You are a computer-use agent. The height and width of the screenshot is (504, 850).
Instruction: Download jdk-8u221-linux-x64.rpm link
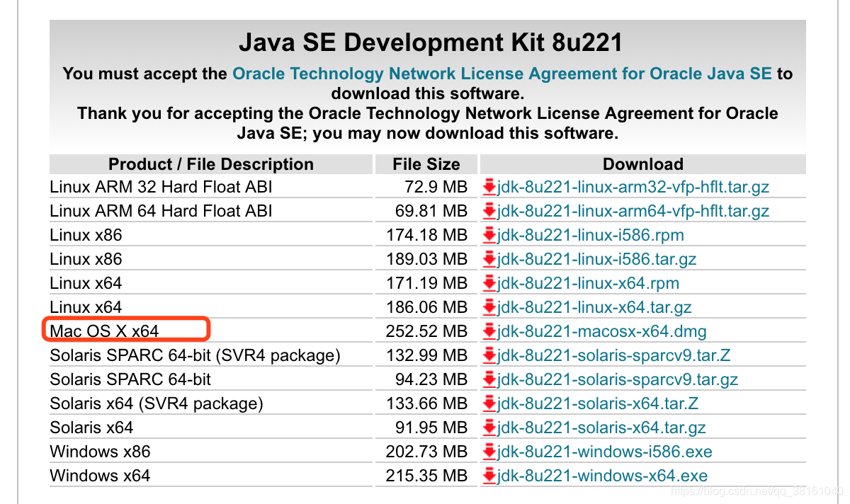pos(589,284)
